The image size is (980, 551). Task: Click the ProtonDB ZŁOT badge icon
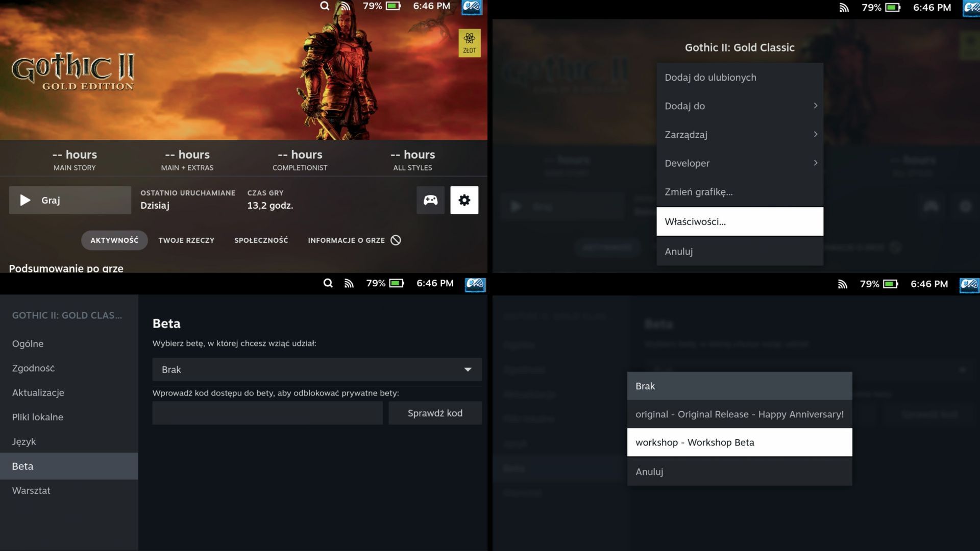coord(469,43)
